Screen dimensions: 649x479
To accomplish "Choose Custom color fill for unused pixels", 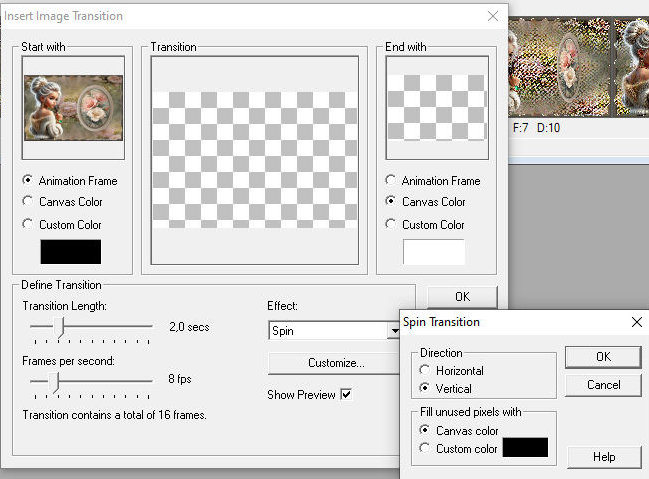I will click(x=426, y=449).
